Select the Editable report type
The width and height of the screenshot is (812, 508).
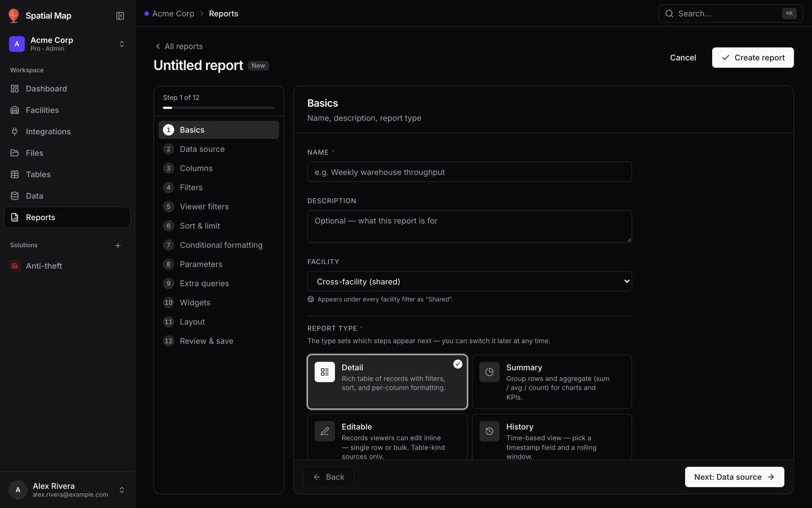[x=387, y=437]
